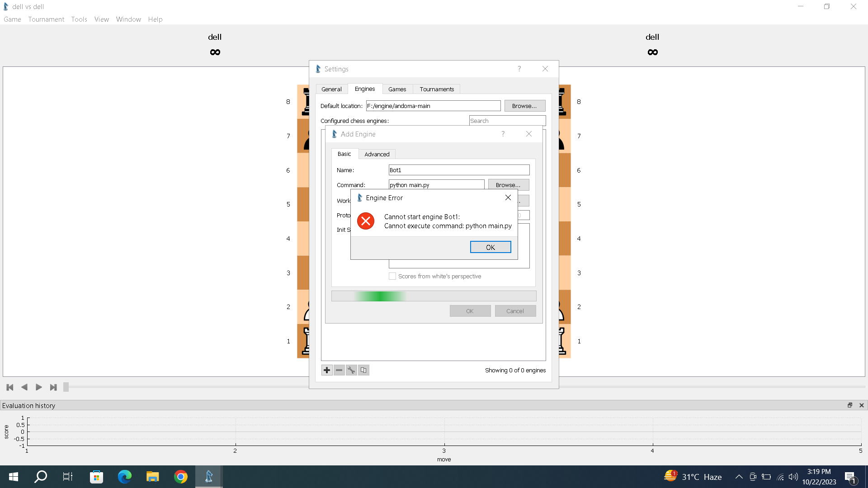The image size is (868, 488).
Task: Click the remove engine minus icon
Action: [x=339, y=370]
